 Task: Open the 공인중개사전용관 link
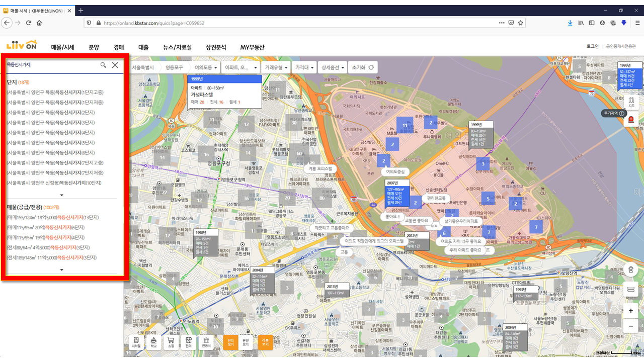tap(621, 46)
